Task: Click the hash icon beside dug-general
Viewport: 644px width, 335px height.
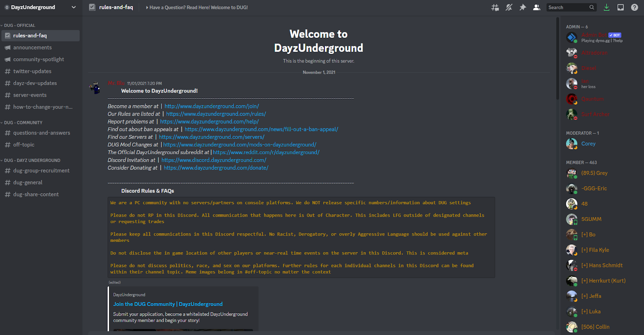Action: (x=7, y=182)
